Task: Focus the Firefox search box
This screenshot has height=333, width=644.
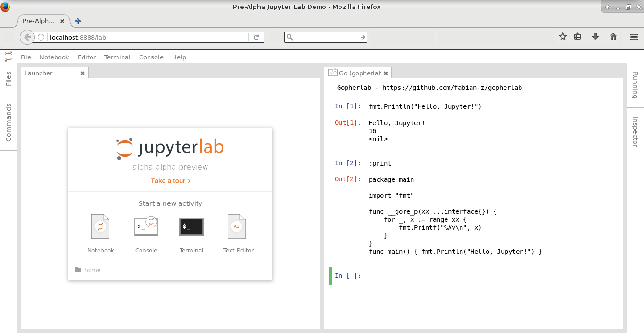Action: pos(326,37)
